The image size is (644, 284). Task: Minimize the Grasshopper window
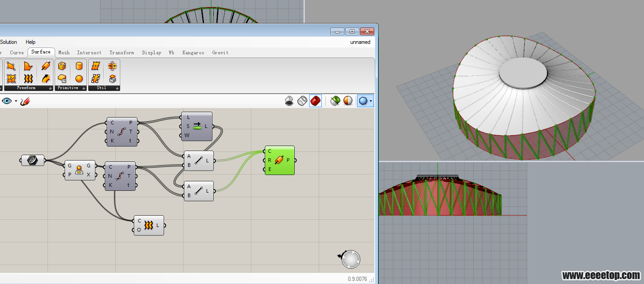click(338, 31)
